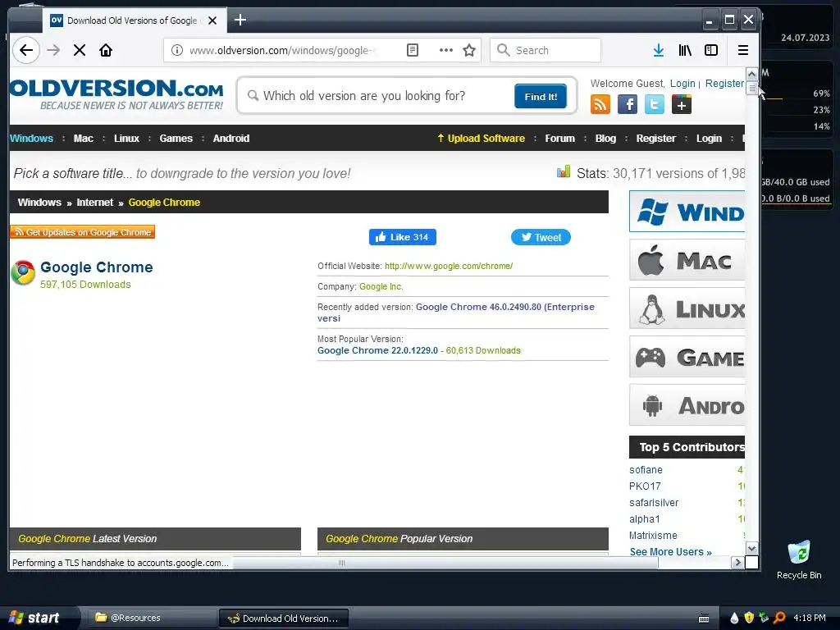Open the downloads arrow in toolbar

[659, 50]
